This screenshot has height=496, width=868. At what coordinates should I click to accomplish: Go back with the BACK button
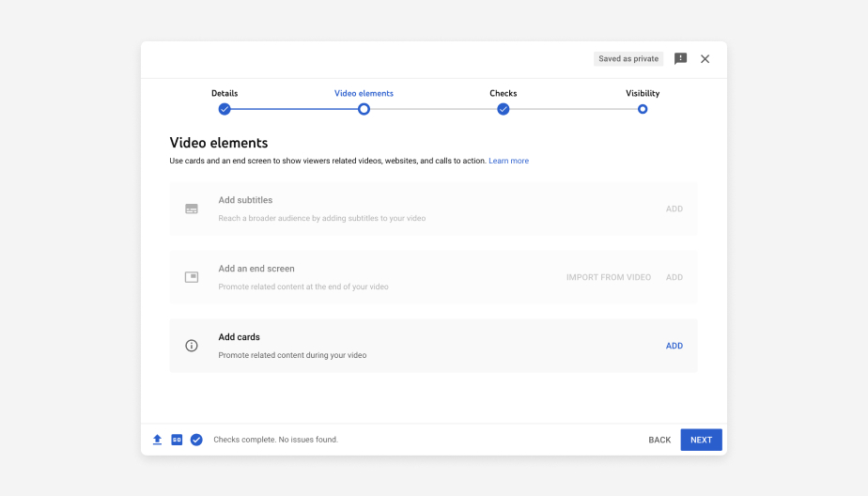coord(659,440)
